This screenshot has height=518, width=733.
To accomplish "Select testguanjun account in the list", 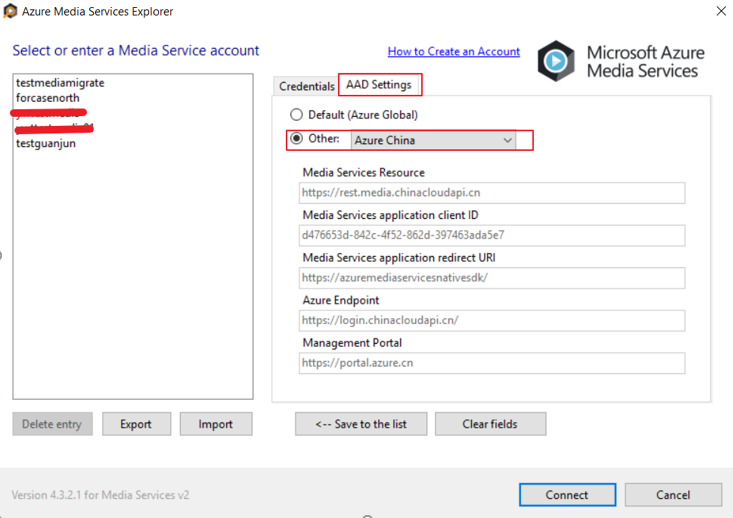I will click(x=46, y=143).
